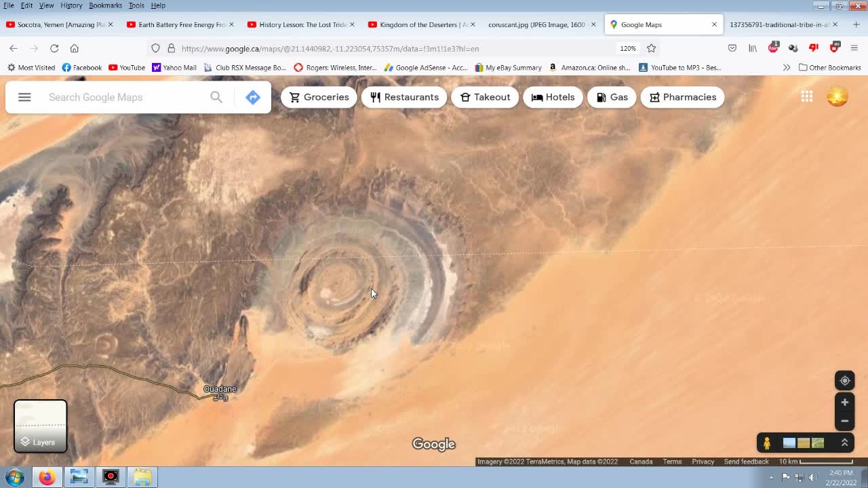
Task: Show your location on the map
Action: click(845, 380)
